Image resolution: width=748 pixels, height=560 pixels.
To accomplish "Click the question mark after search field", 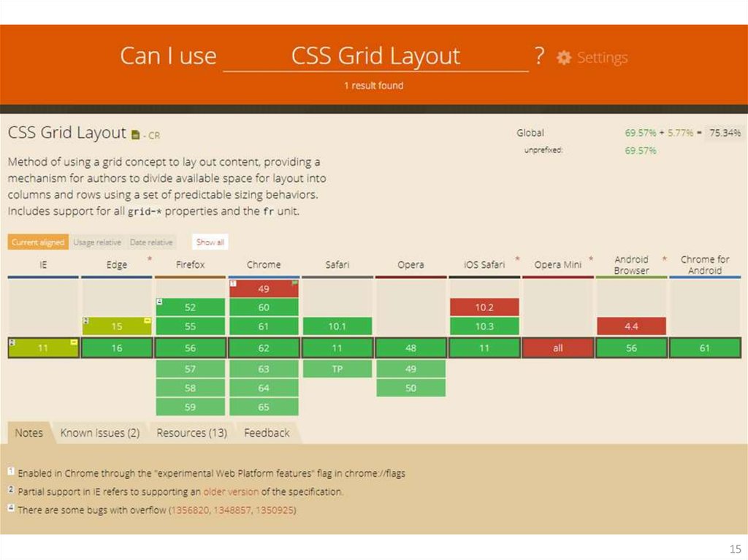I will point(539,55).
